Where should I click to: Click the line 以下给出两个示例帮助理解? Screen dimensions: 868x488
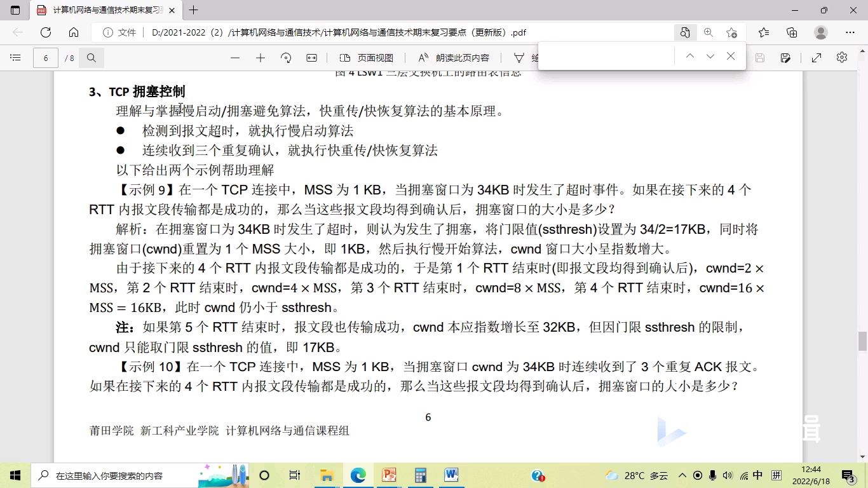[195, 170]
